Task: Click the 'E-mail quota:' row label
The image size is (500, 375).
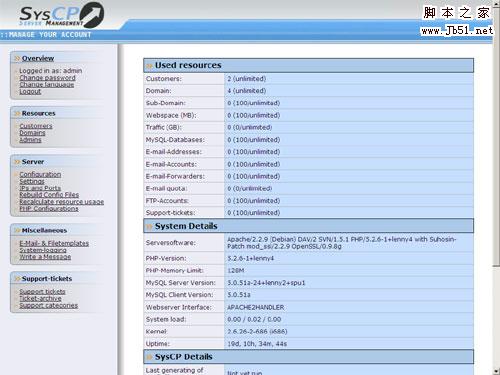Action: 166,189
